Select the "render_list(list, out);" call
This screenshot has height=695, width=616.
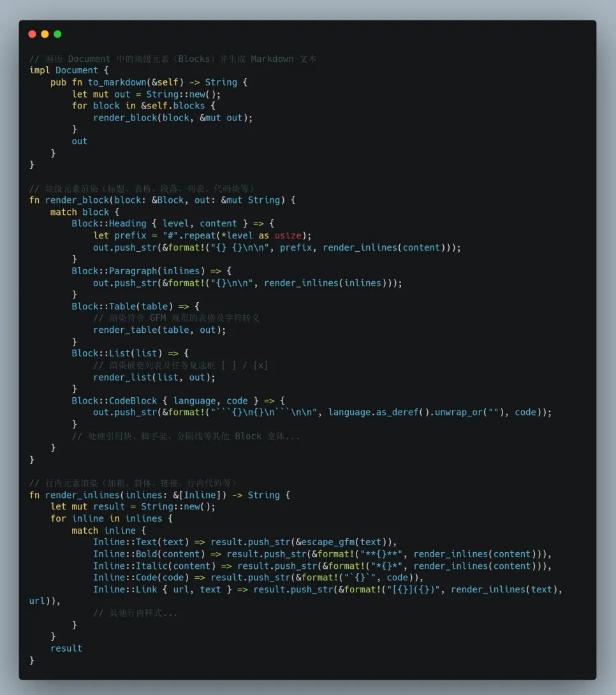(x=154, y=377)
